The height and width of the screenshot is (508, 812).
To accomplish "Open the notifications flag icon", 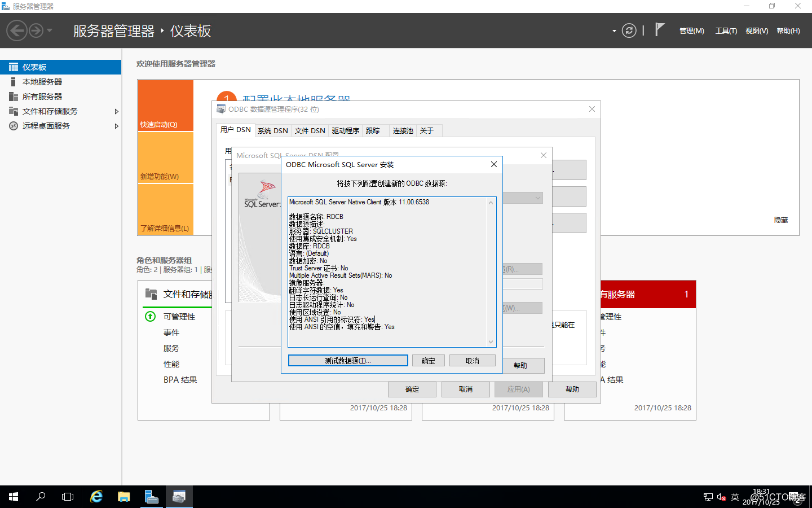I will tap(659, 29).
